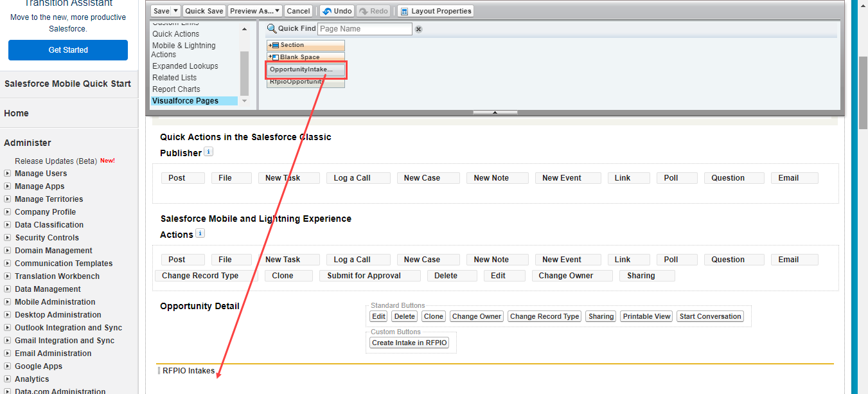Expand Domain Management node
868x394 pixels.
7,251
